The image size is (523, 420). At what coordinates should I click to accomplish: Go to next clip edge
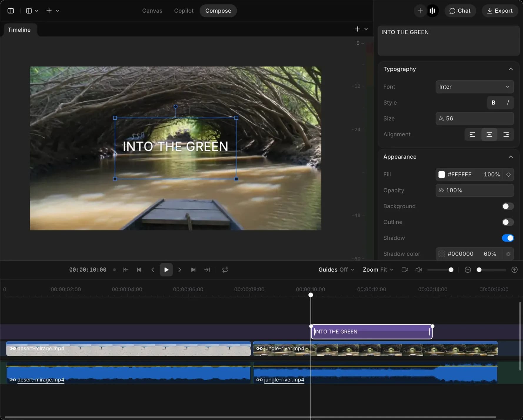pyautogui.click(x=193, y=270)
